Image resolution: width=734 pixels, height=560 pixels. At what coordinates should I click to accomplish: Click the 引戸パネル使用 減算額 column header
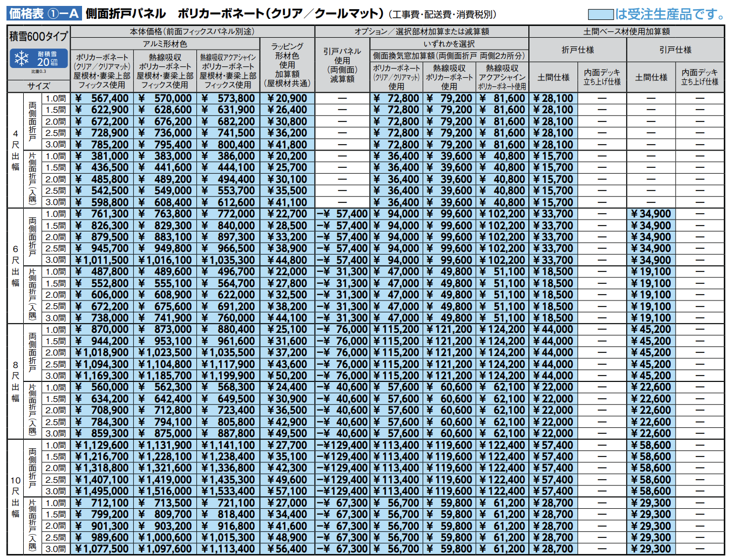342,65
